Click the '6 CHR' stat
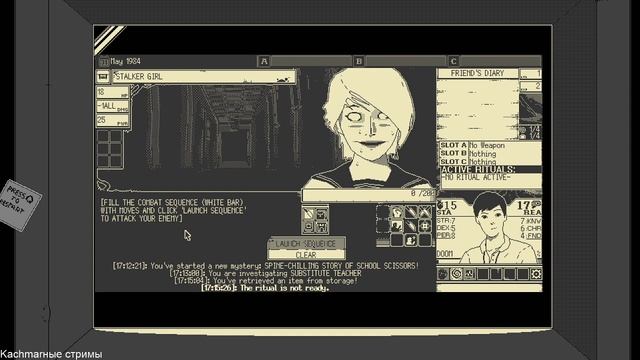Screen dimensions: 640x360 coord(531,228)
